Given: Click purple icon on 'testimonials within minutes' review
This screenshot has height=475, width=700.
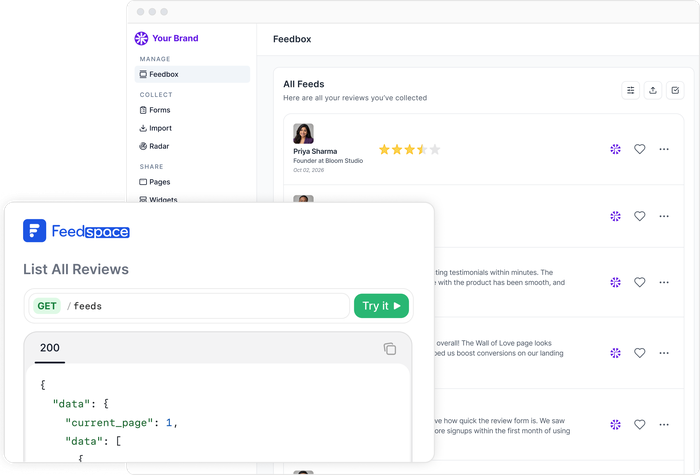Looking at the screenshot, I should click(615, 283).
